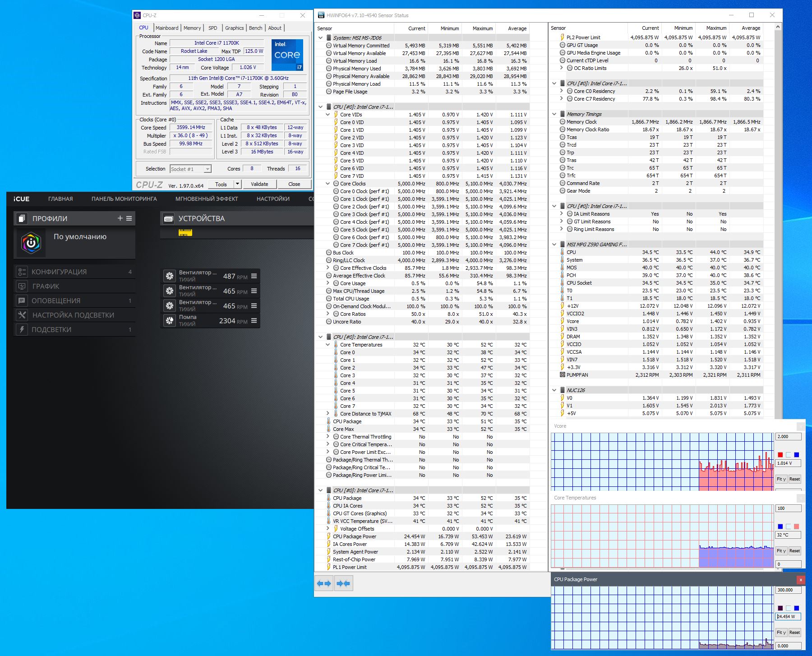Expand the IA Limit Reasons node

[x=562, y=214]
